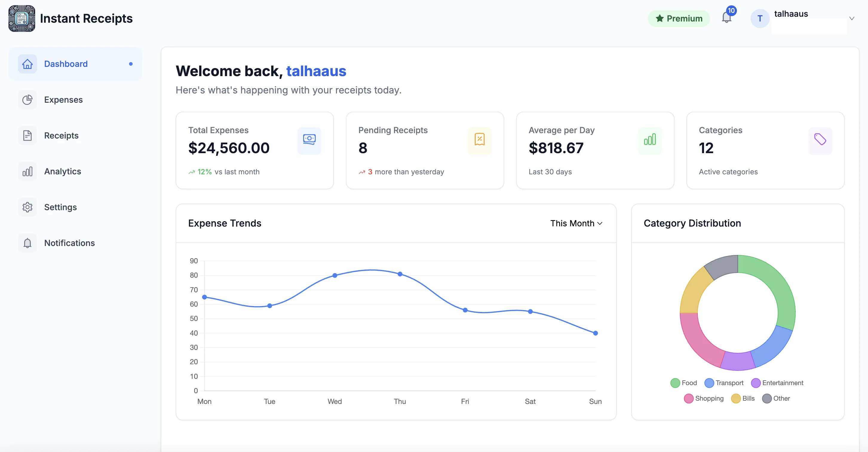The width and height of the screenshot is (868, 452).
Task: Toggle Food legend in Category Distribution
Action: (683, 383)
